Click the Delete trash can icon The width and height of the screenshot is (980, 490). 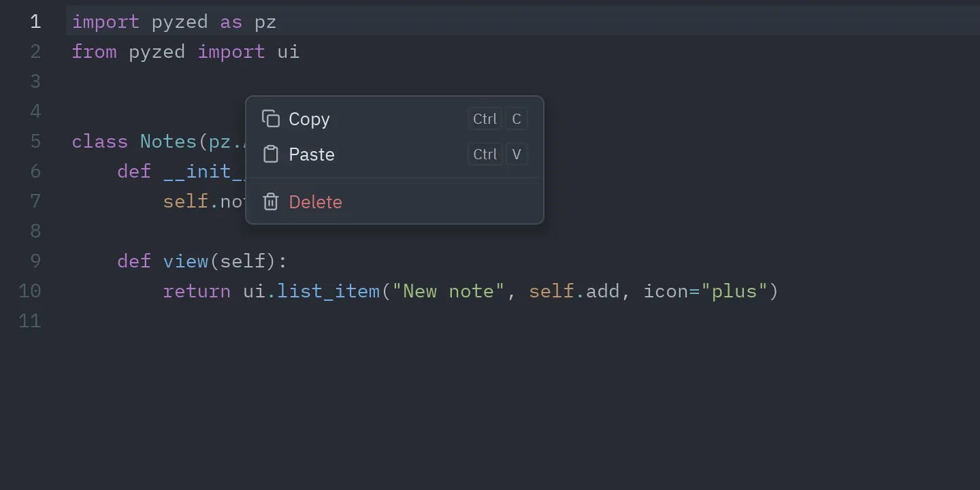[x=271, y=201]
